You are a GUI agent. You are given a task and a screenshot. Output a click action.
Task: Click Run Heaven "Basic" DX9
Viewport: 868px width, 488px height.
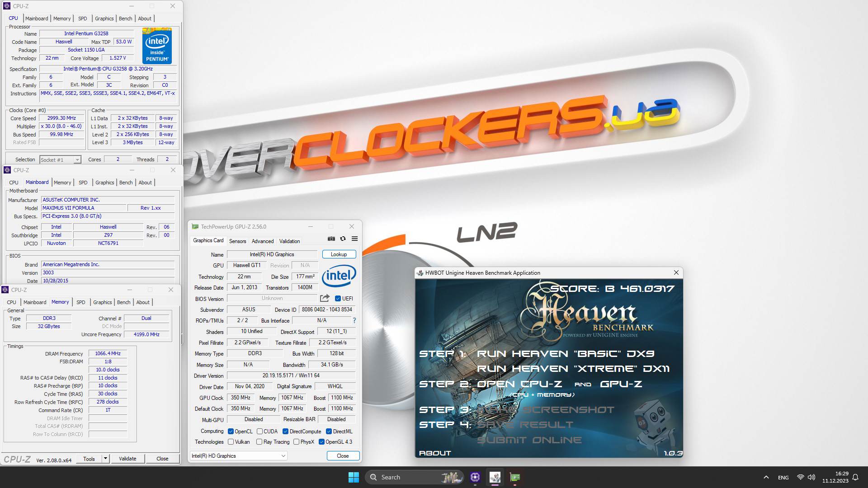tap(566, 354)
